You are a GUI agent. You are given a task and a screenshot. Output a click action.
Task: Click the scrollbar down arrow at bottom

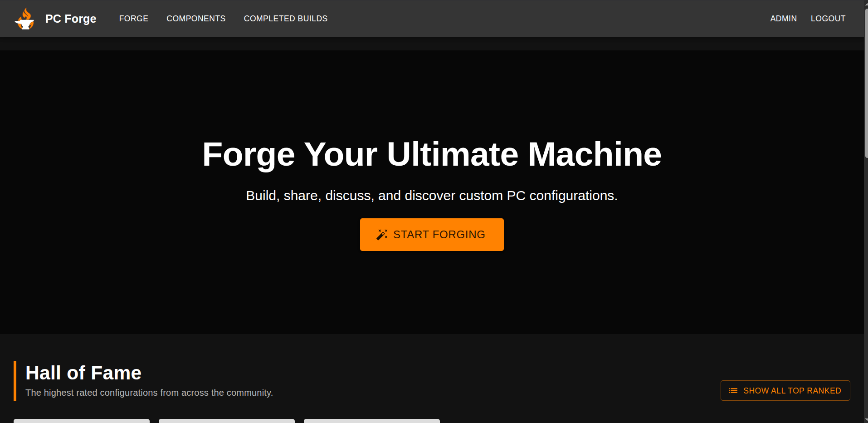(866, 420)
